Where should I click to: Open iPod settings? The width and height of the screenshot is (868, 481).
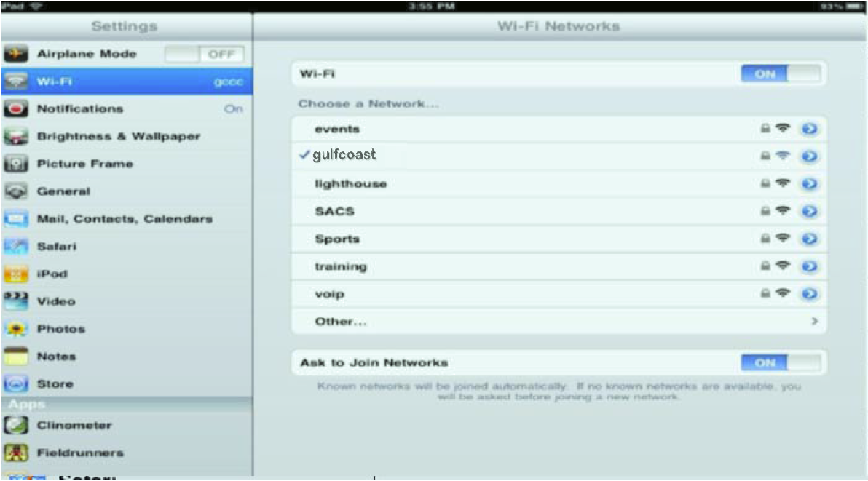click(126, 274)
